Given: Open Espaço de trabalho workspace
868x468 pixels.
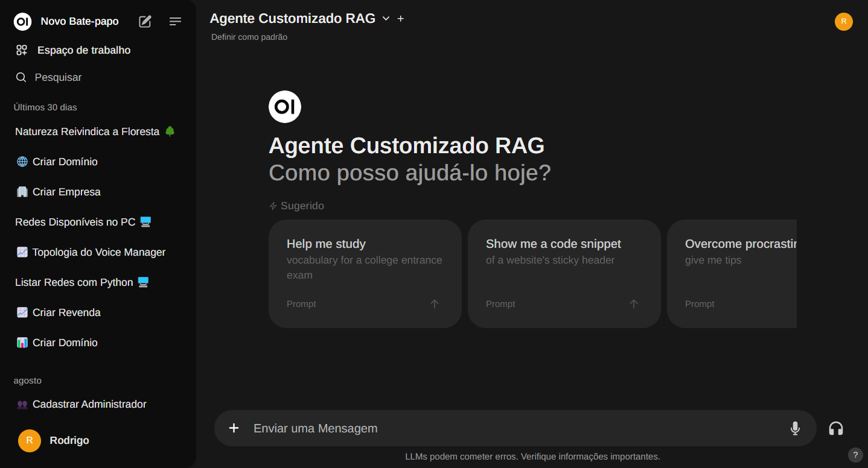Looking at the screenshot, I should pyautogui.click(x=83, y=50).
